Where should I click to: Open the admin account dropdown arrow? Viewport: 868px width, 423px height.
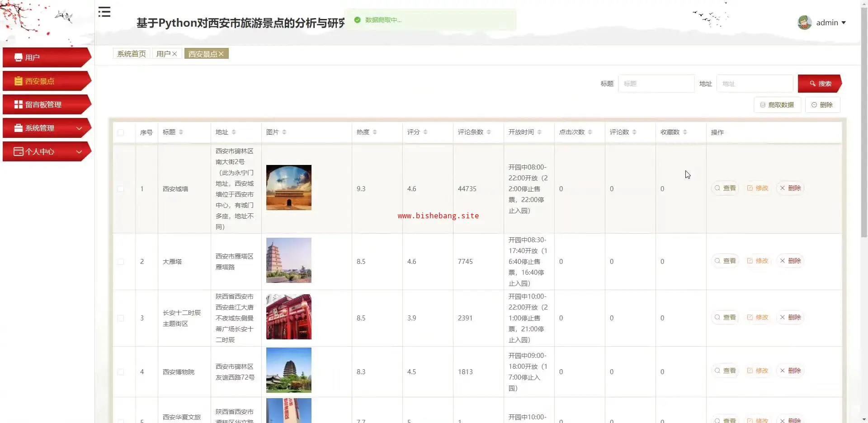[844, 23]
